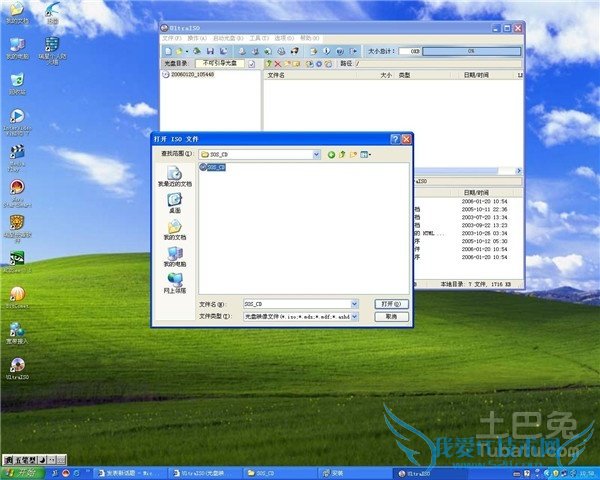Click the right arrow of UltraISO horizontal scrollbar
The width and height of the screenshot is (600, 480).
click(519, 171)
